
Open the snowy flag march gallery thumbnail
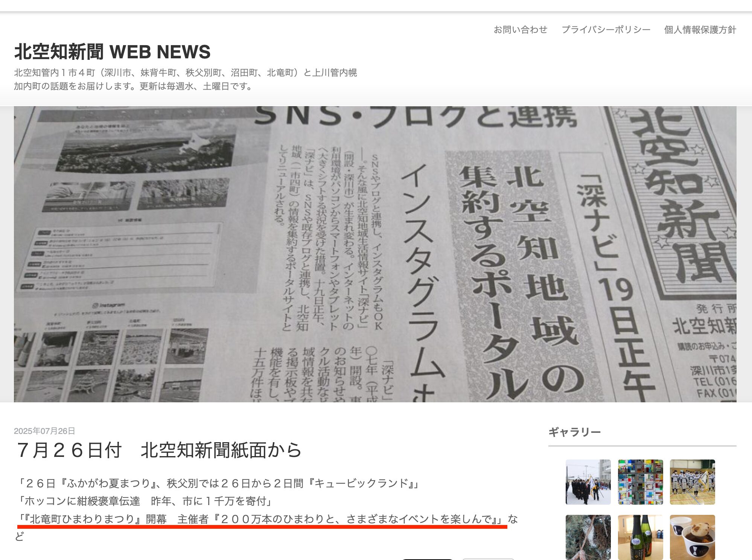coord(588,482)
